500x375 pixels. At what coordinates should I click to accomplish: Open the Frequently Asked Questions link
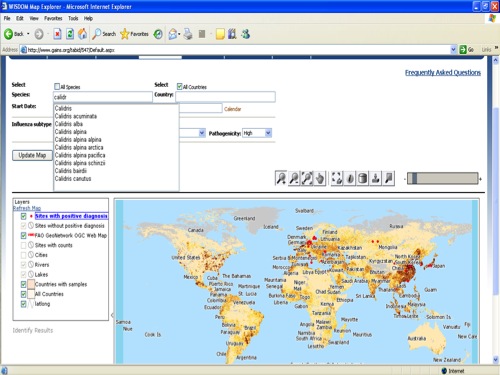click(443, 72)
